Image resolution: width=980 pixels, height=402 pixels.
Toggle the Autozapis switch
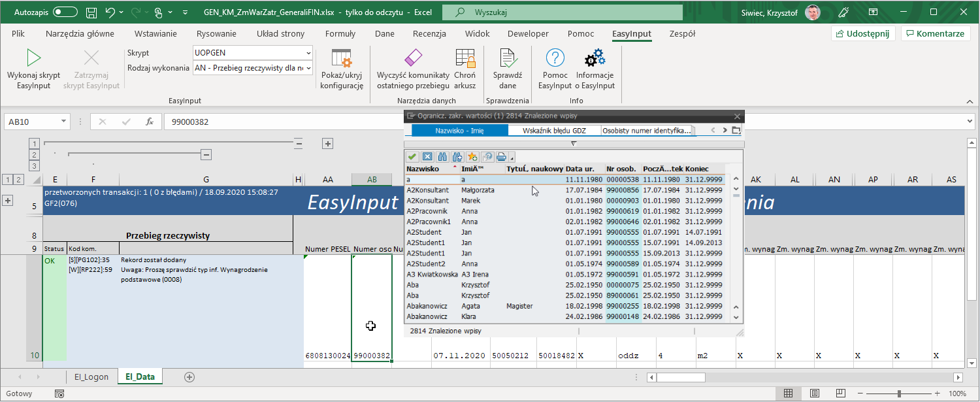point(65,12)
